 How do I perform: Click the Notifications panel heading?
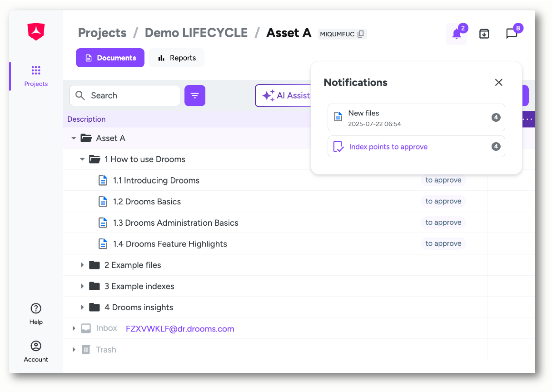[355, 82]
